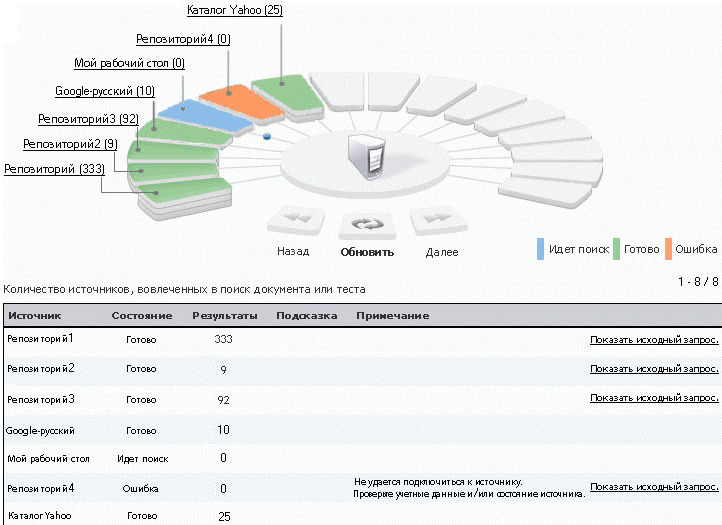Screen dimensions: 722x525
Task: Sort by the Источник column header
Action: (x=35, y=316)
